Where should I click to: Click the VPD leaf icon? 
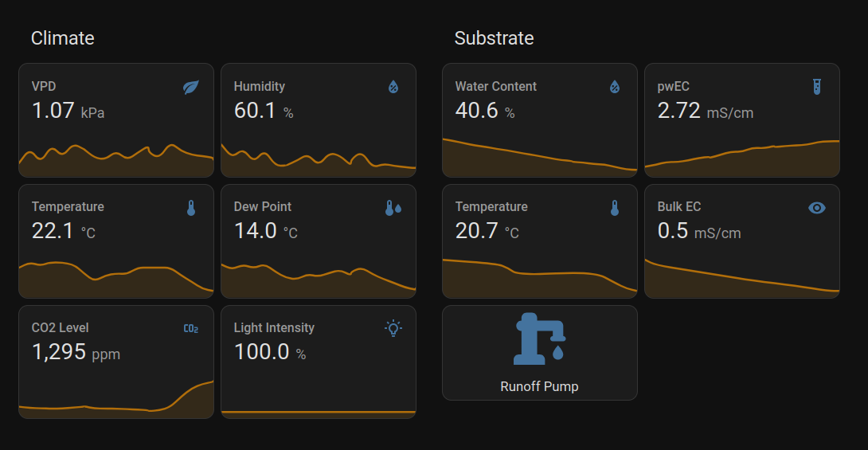(191, 87)
